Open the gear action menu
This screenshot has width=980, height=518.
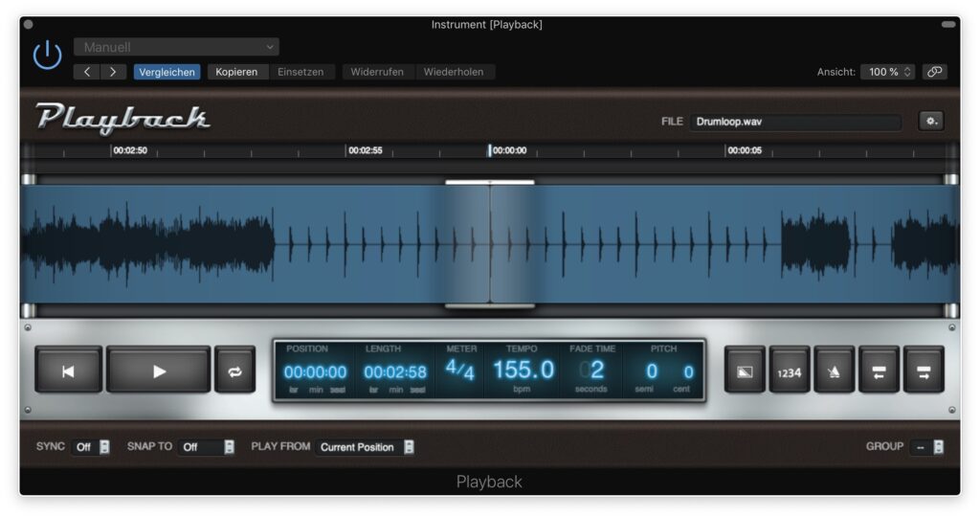click(931, 121)
